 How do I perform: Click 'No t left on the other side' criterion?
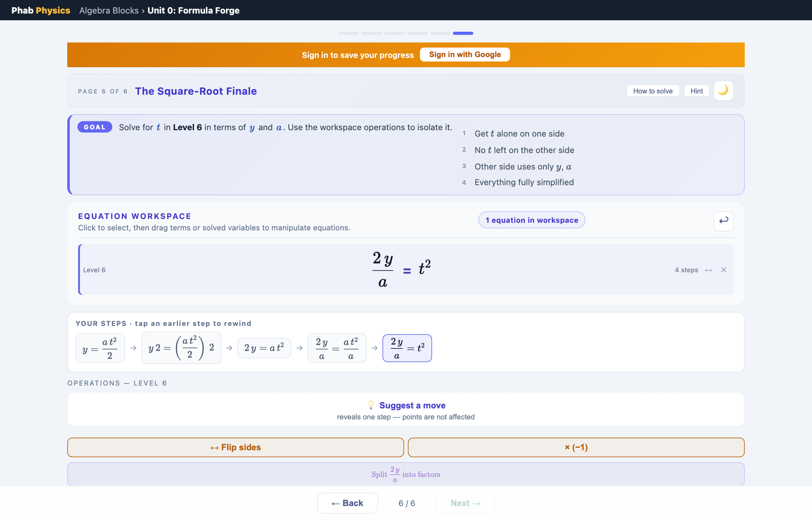coord(524,150)
